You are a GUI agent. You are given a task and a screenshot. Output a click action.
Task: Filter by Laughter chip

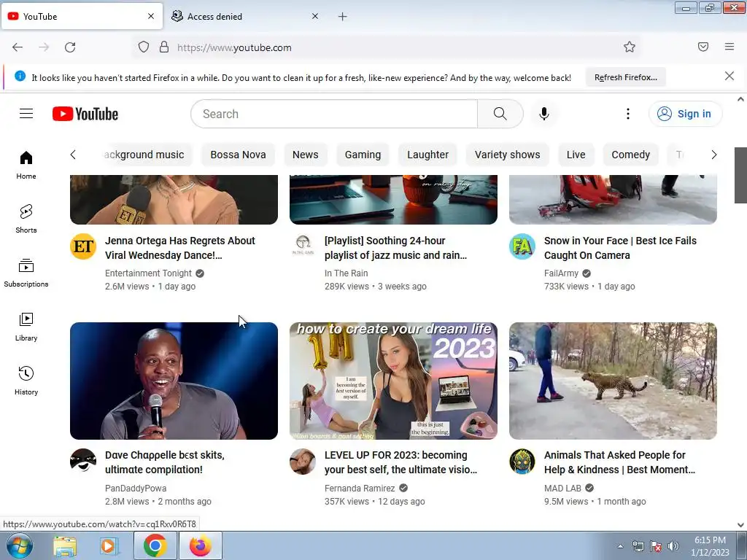coord(427,155)
